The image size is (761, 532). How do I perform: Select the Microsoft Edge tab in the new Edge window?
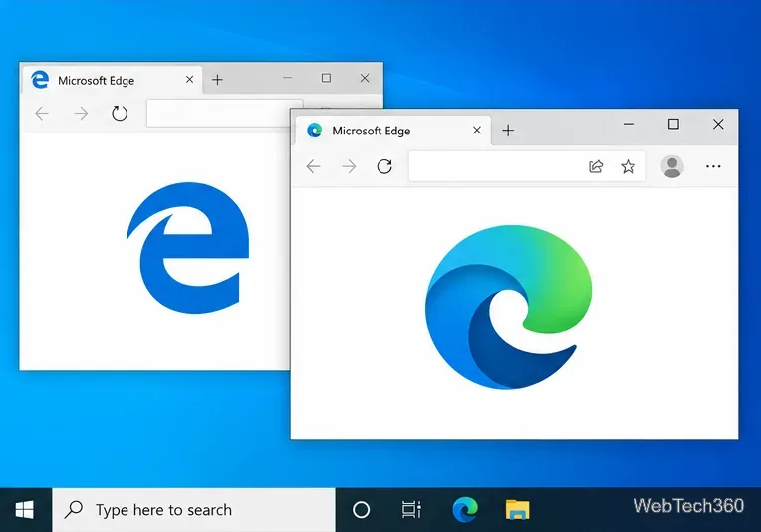[x=393, y=131]
